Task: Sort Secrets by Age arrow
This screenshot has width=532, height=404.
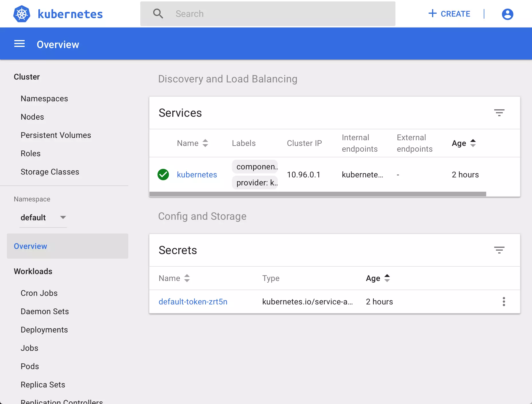Action: [387, 278]
